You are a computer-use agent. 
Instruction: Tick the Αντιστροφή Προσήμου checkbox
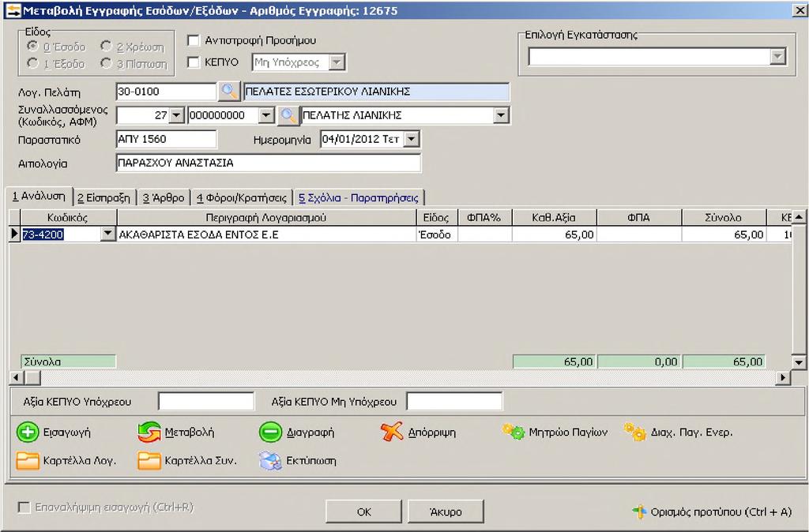[x=194, y=40]
